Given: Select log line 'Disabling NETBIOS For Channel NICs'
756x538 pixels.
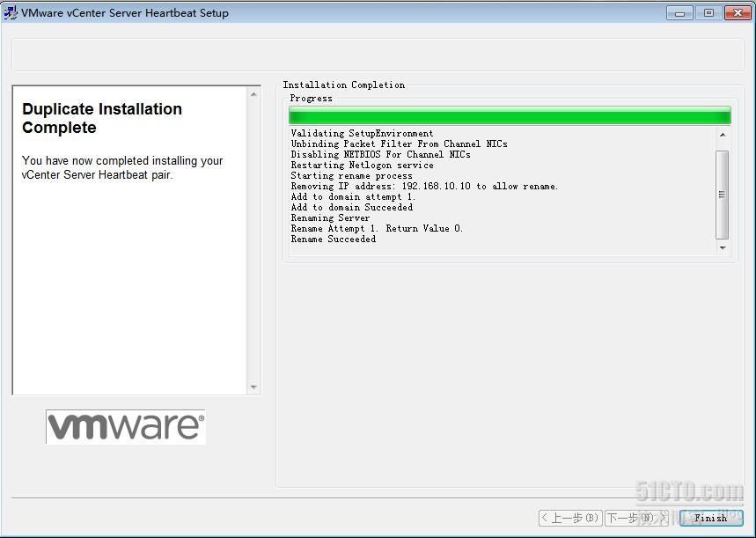Looking at the screenshot, I should [x=380, y=154].
